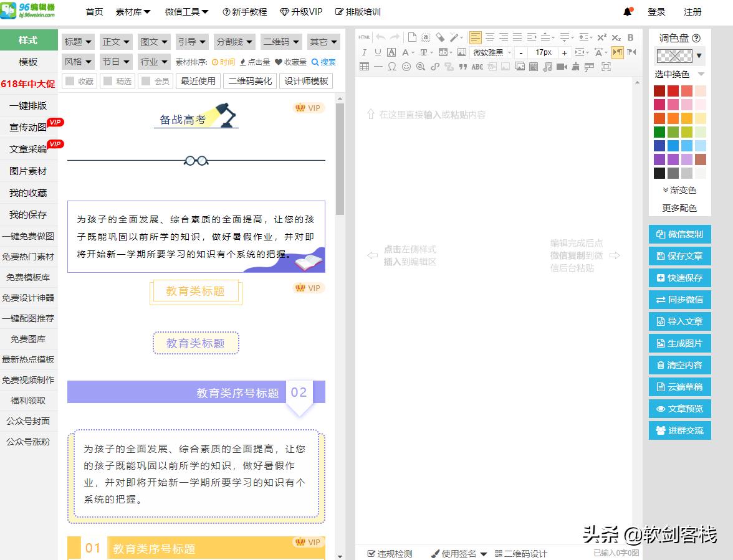733x560 pixels.
Task: Click the 保存文章 button
Action: coord(679,256)
